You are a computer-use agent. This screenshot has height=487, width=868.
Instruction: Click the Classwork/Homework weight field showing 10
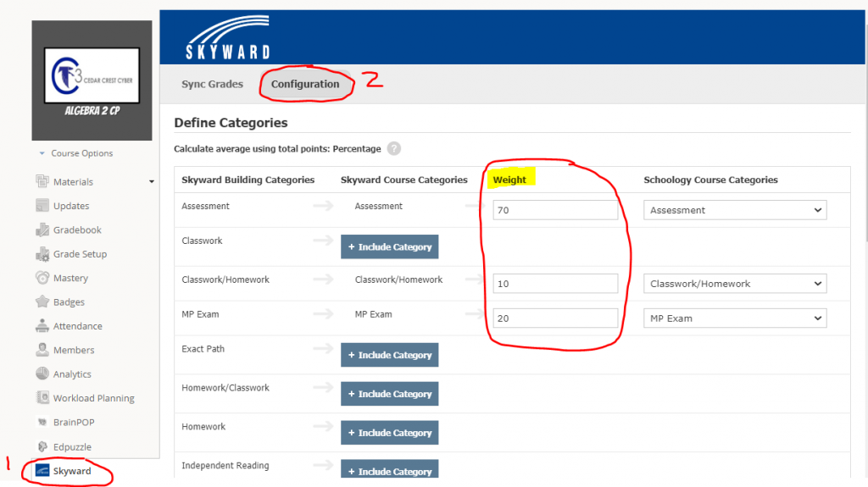click(555, 284)
